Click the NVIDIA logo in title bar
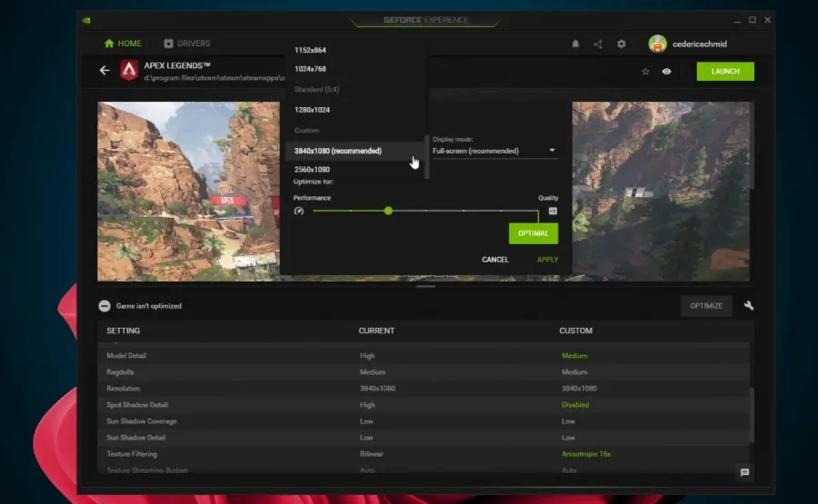The height and width of the screenshot is (504, 818). pos(86,20)
